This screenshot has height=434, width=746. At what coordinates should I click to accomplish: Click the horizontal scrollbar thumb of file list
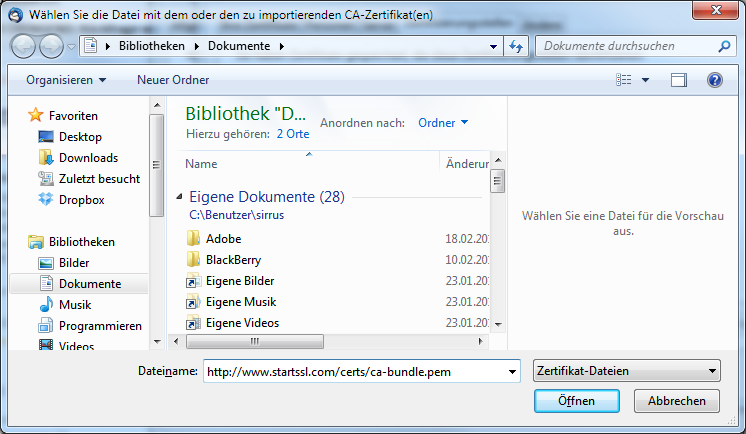click(255, 341)
